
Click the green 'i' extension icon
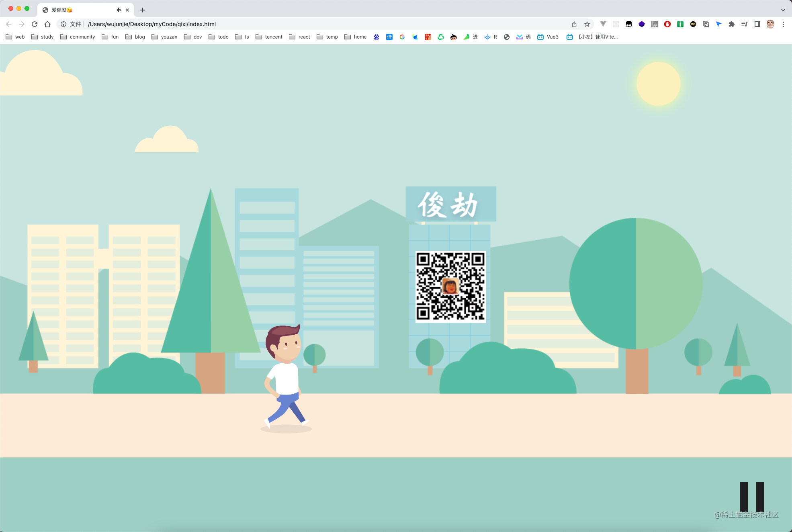coord(680,24)
